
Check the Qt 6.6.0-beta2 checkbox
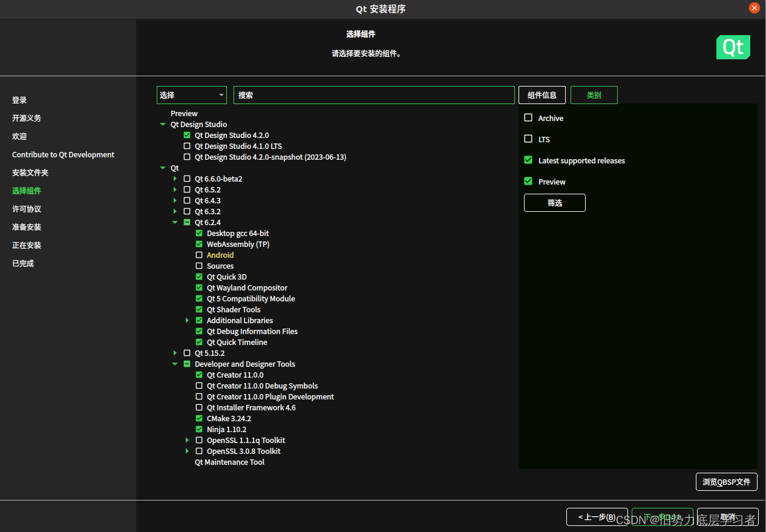[x=187, y=179]
